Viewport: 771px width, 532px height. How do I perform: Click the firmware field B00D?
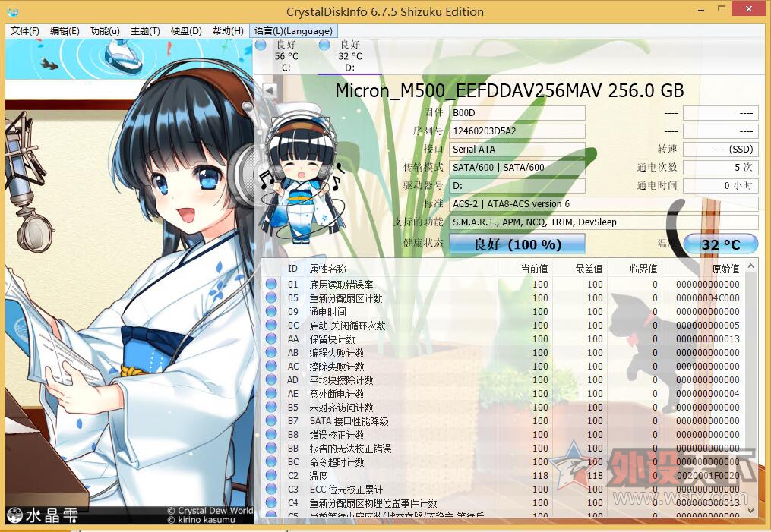(x=517, y=113)
